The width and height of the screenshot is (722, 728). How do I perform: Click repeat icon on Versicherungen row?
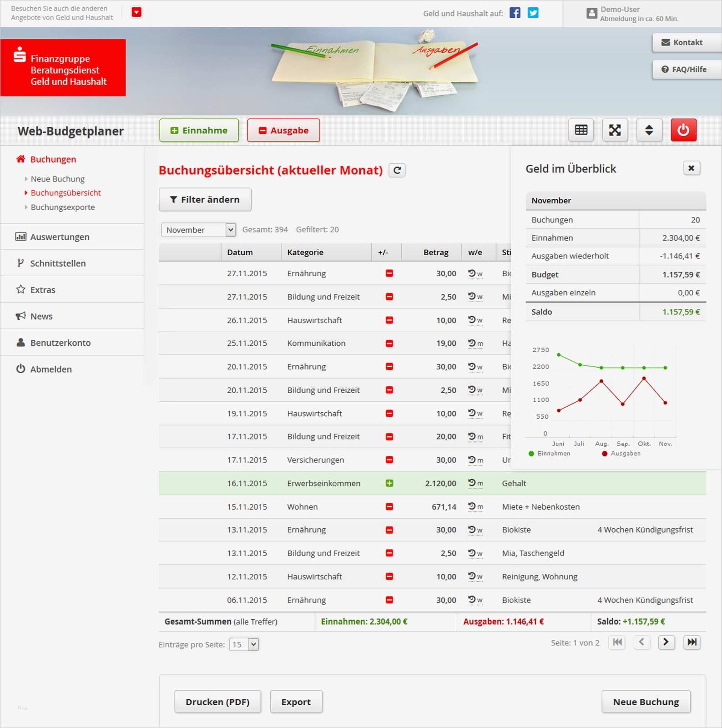(x=475, y=460)
